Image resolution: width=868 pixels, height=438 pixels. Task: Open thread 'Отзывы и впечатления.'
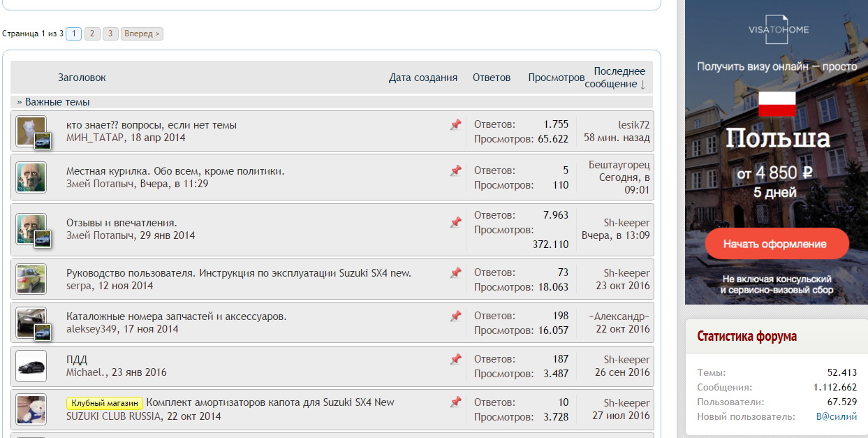pyautogui.click(x=122, y=223)
